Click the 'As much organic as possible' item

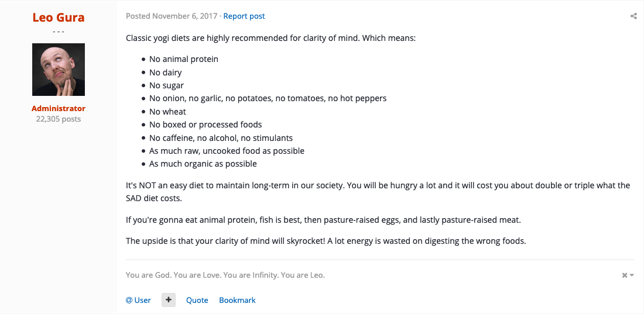203,164
